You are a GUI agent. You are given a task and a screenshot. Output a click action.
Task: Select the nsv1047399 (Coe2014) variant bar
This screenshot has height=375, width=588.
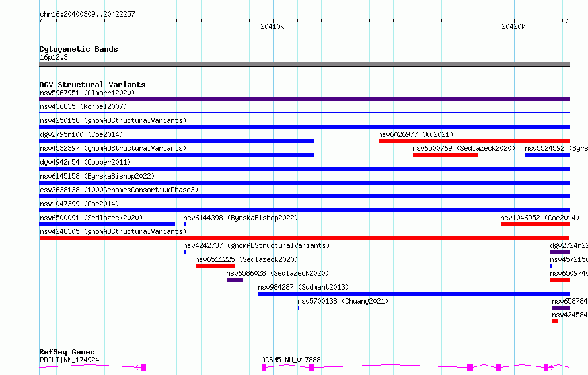point(304,210)
